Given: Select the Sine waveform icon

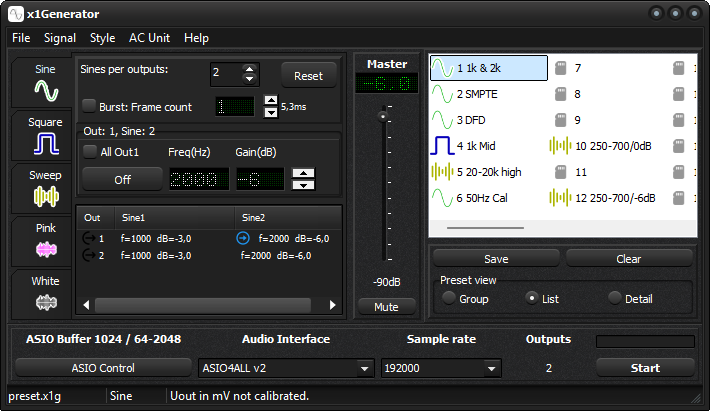Looking at the screenshot, I should click(x=45, y=91).
